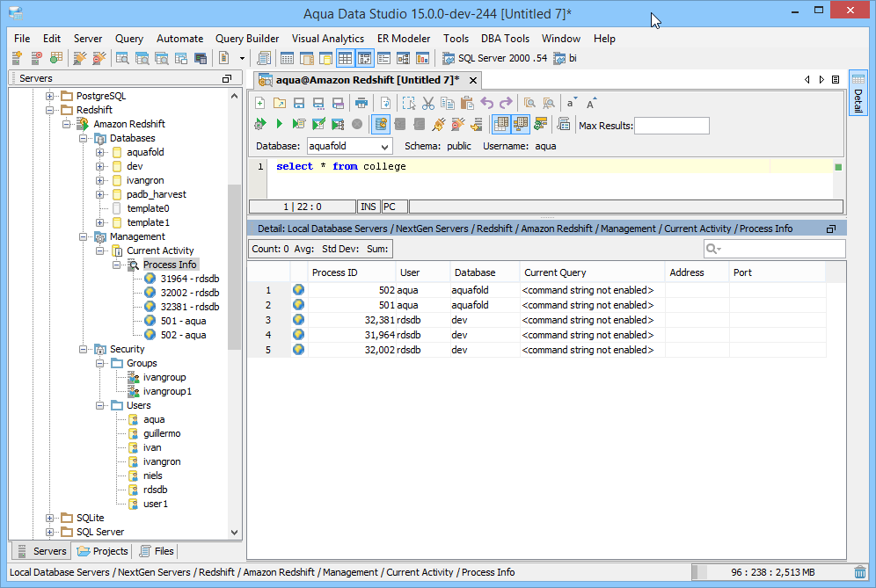The width and height of the screenshot is (876, 588).
Task: Click the New file icon in editor toolbar
Action: tap(259, 103)
